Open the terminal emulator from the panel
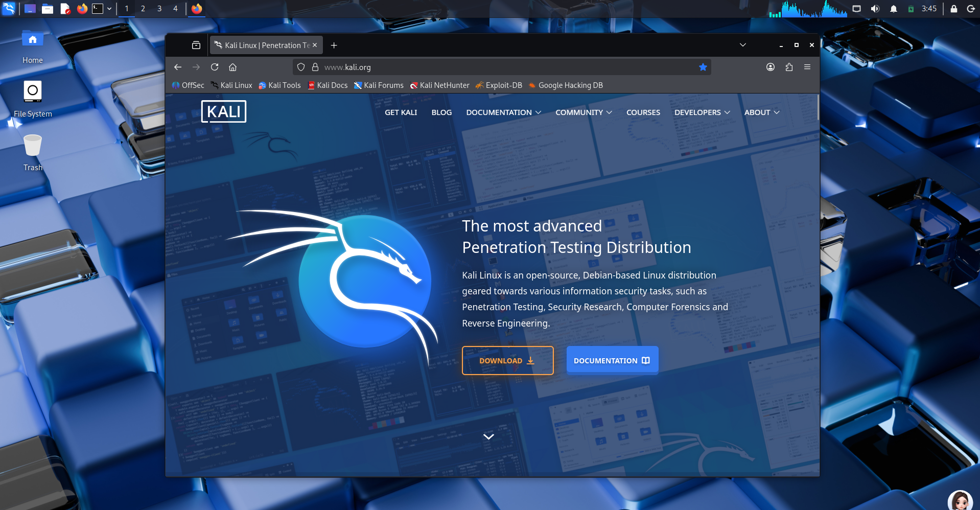Viewport: 980px width, 510px height. tap(98, 9)
